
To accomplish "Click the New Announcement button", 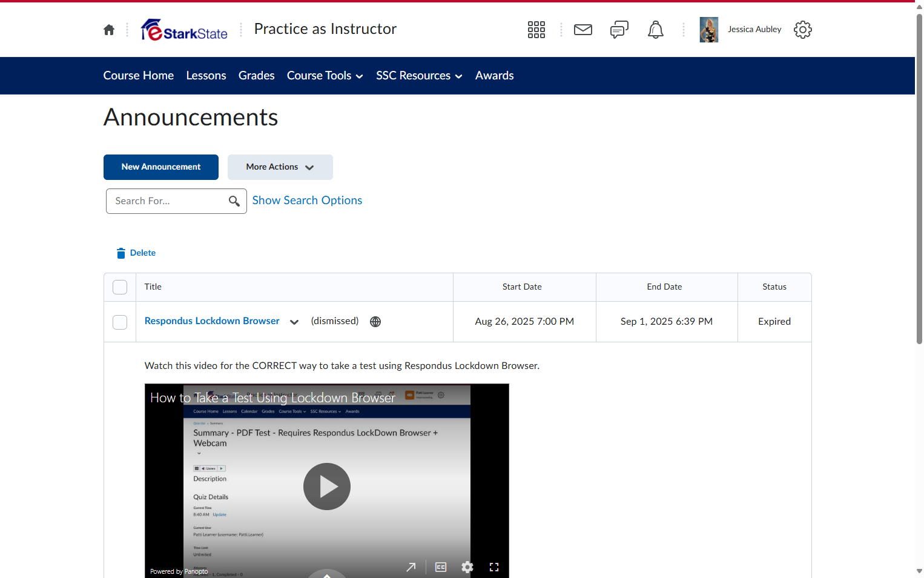I will tap(161, 167).
